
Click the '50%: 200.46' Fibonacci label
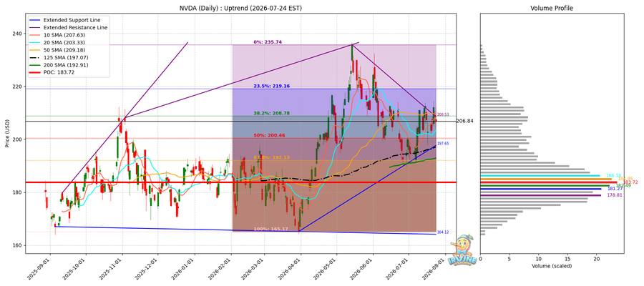tap(270, 135)
